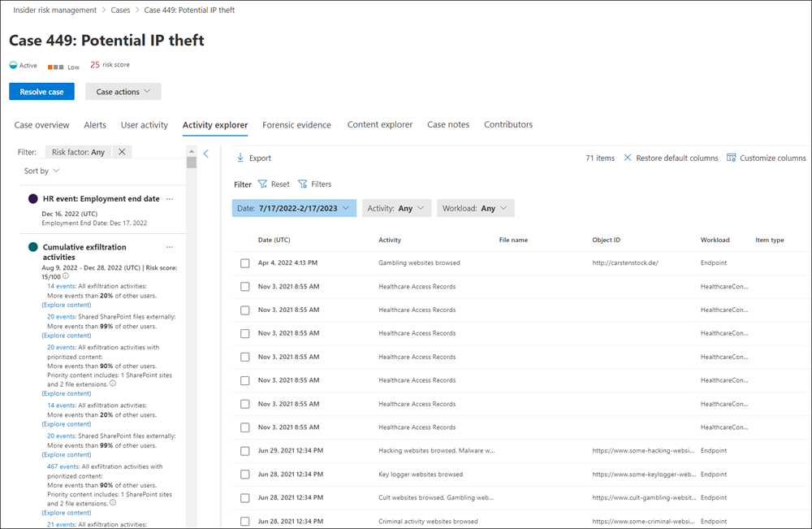812x529 pixels.
Task: Select the checkbox on the Key logger websites row
Action: (x=244, y=474)
